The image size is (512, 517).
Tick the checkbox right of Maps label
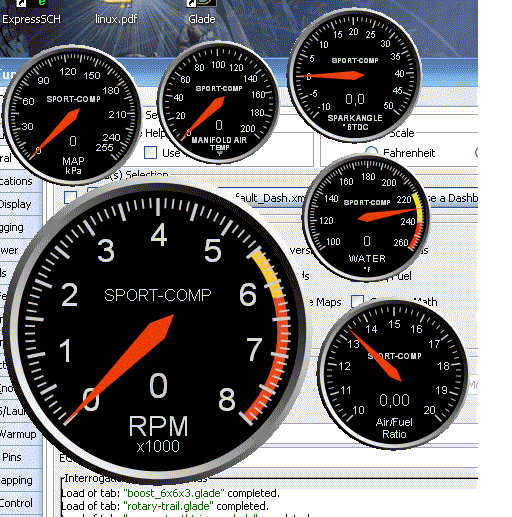pyautogui.click(x=357, y=301)
